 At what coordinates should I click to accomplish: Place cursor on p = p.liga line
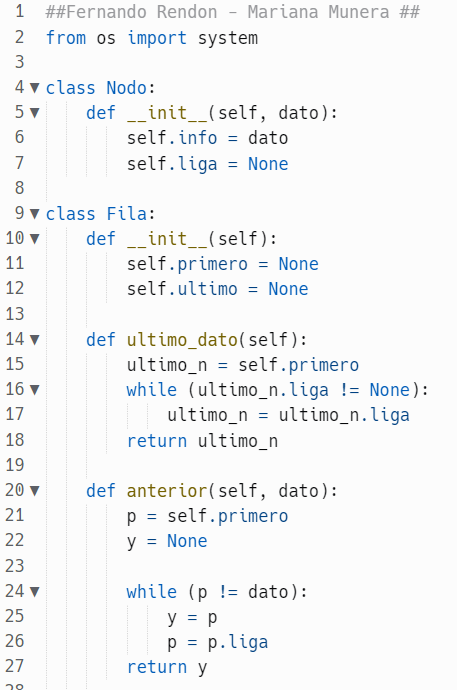218,642
